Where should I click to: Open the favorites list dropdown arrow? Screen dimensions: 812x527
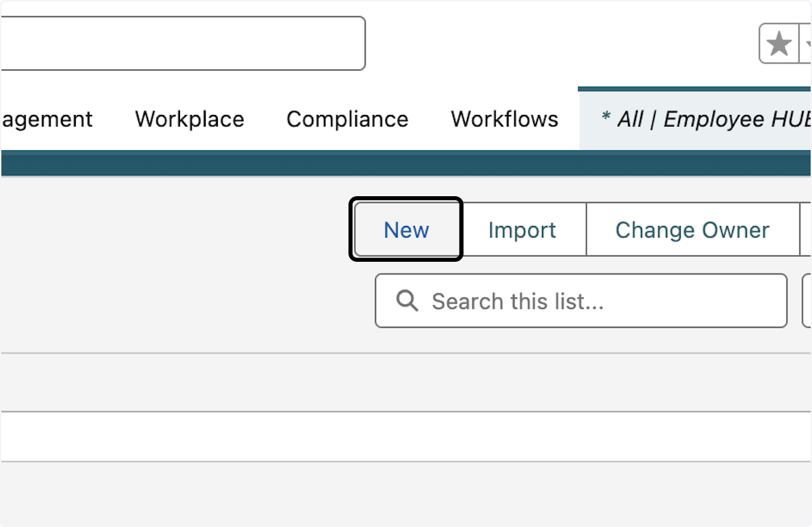(x=807, y=45)
